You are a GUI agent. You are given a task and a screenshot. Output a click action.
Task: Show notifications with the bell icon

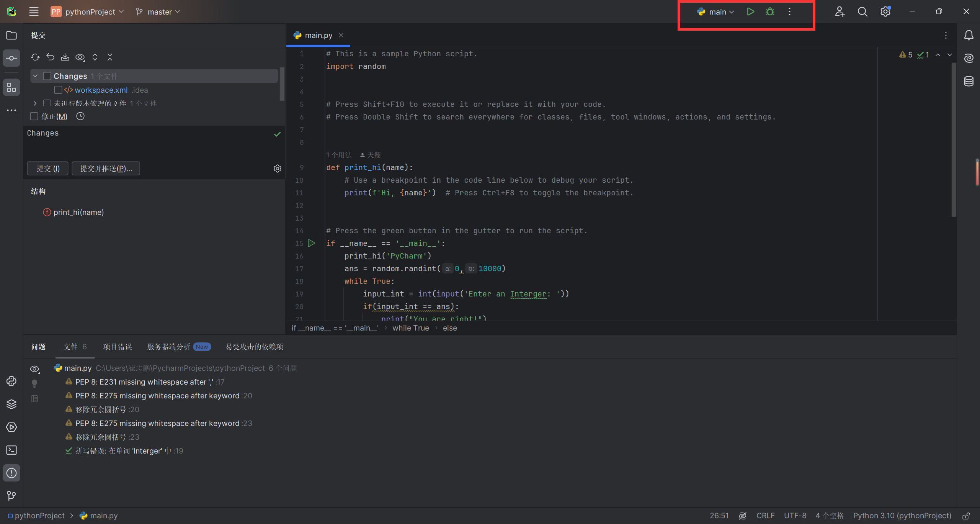pos(969,35)
